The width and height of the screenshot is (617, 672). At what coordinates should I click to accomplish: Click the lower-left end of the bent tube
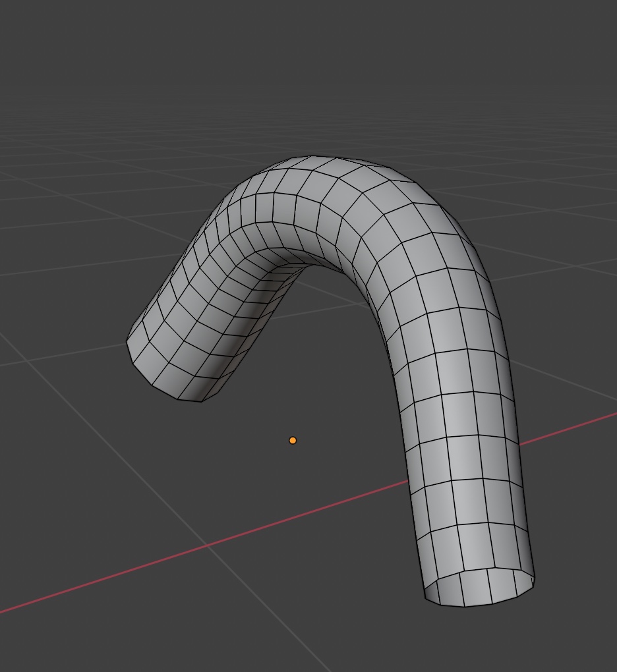pos(165,369)
